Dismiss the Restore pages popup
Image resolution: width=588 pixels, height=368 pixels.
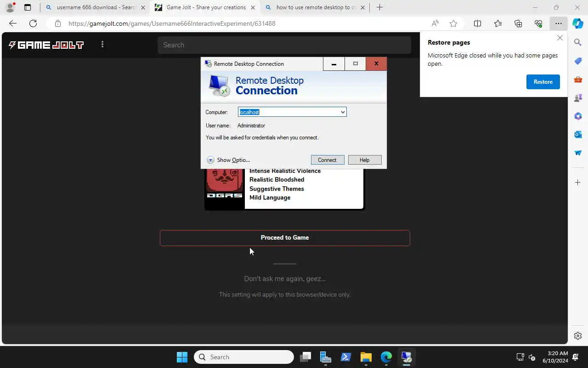[x=560, y=38]
